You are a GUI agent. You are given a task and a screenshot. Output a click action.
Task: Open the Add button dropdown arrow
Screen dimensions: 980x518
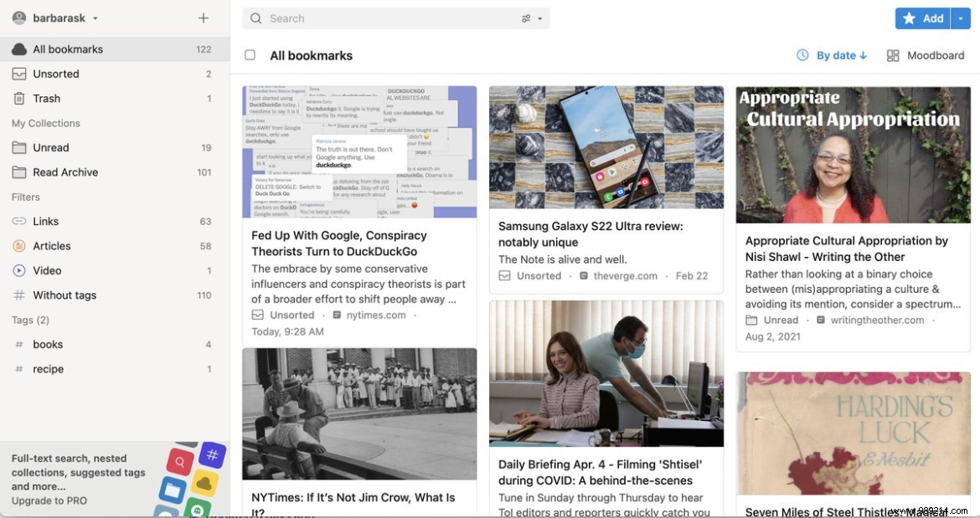pos(960,18)
